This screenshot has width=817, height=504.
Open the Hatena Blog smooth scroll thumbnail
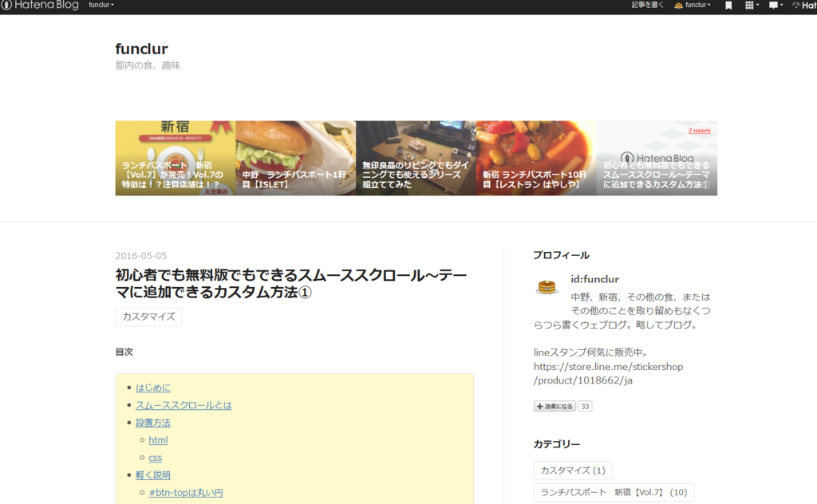(657, 158)
